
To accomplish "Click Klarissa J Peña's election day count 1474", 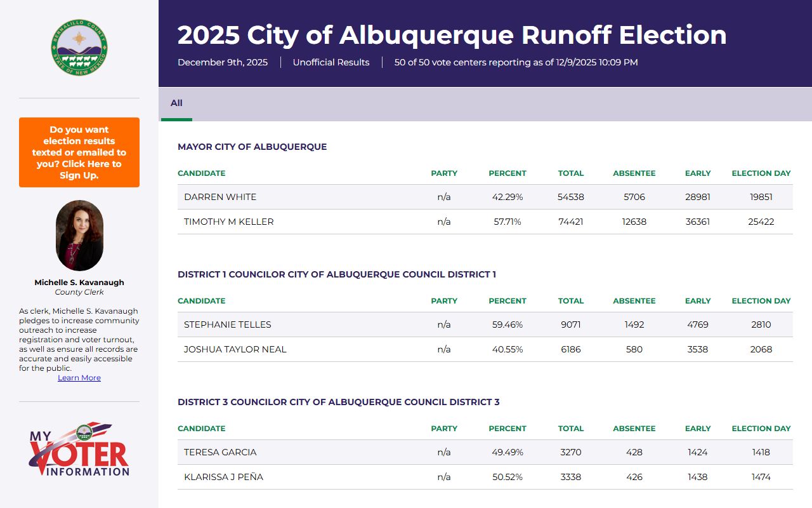I will (761, 477).
